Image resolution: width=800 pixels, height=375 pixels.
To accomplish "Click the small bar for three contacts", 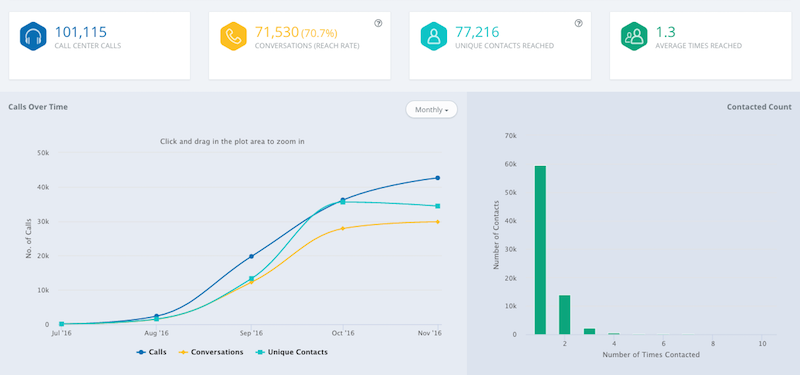I will click(x=589, y=332).
